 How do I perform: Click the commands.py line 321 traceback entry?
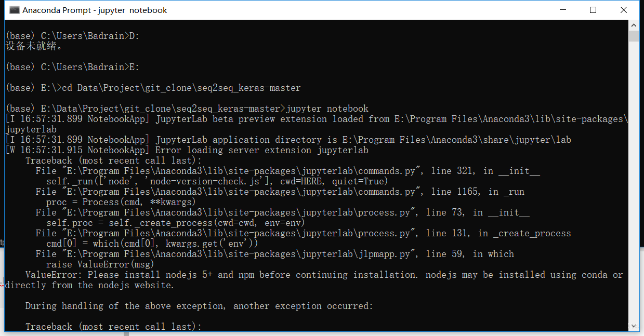pos(287,171)
